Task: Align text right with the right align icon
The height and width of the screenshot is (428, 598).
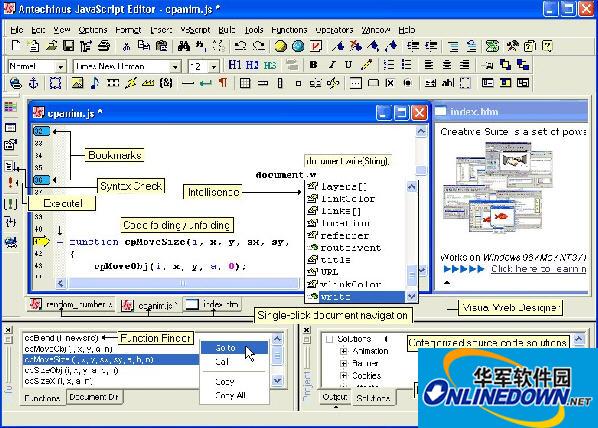Action: click(x=464, y=65)
